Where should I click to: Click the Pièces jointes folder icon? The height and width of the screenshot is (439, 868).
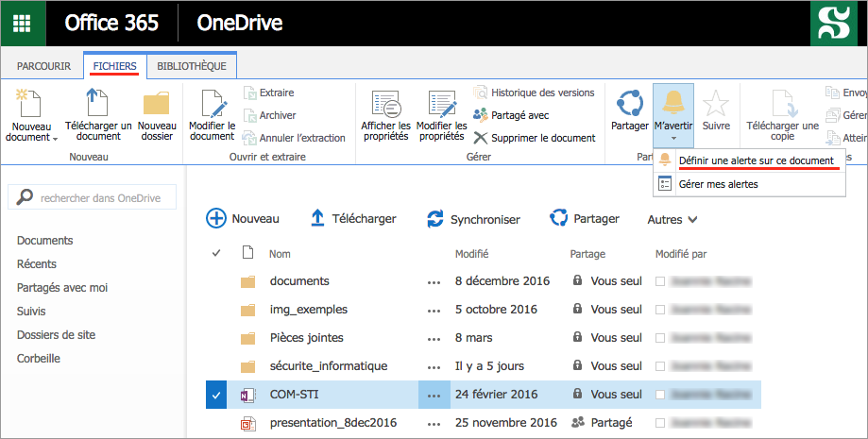pyautogui.click(x=248, y=338)
